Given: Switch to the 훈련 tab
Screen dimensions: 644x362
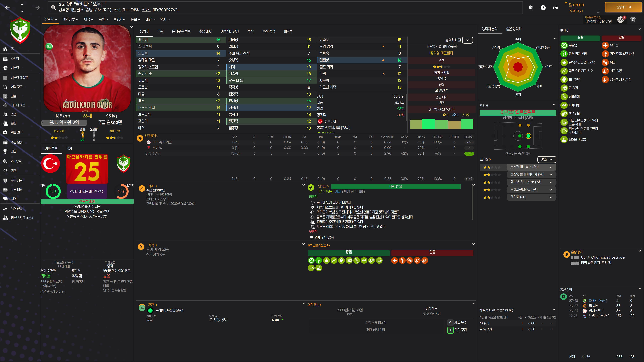Looking at the screenshot, I should coord(160,31).
